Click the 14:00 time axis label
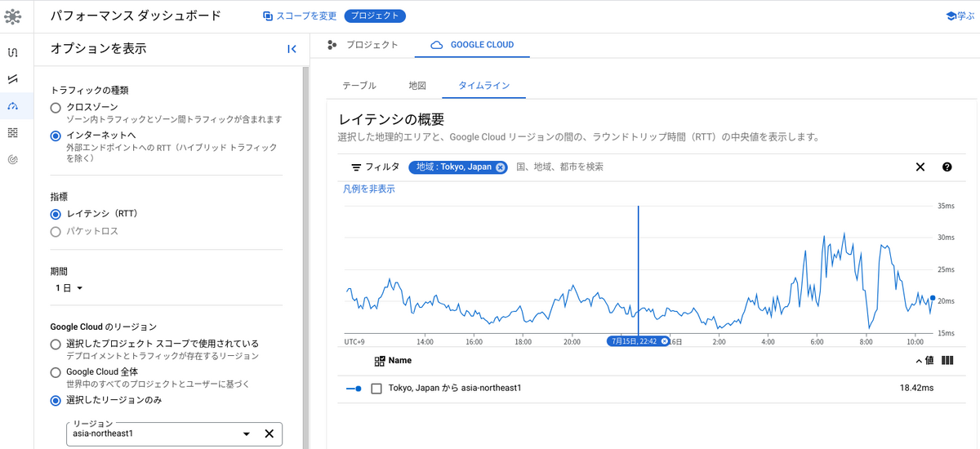This screenshot has height=449, width=980. pos(425,342)
